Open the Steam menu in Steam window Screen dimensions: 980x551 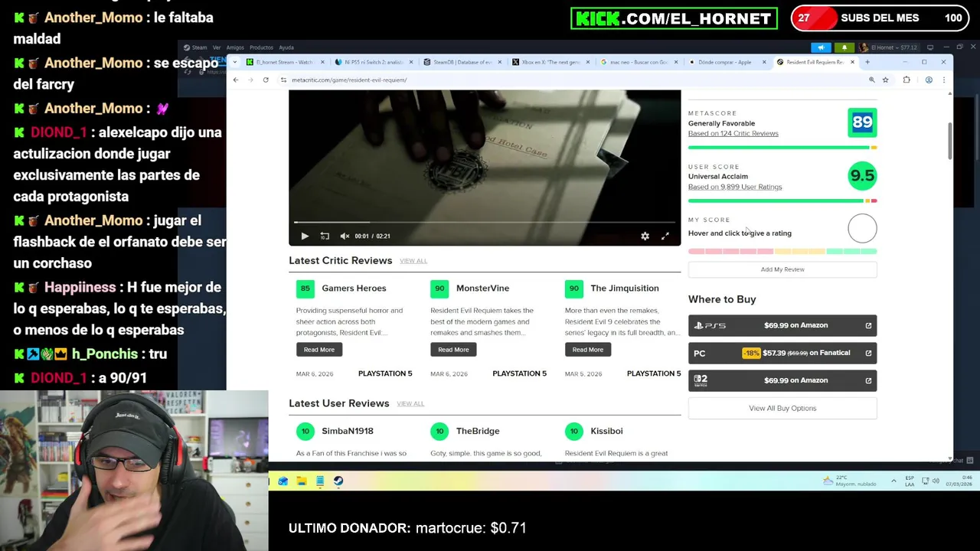coord(199,47)
